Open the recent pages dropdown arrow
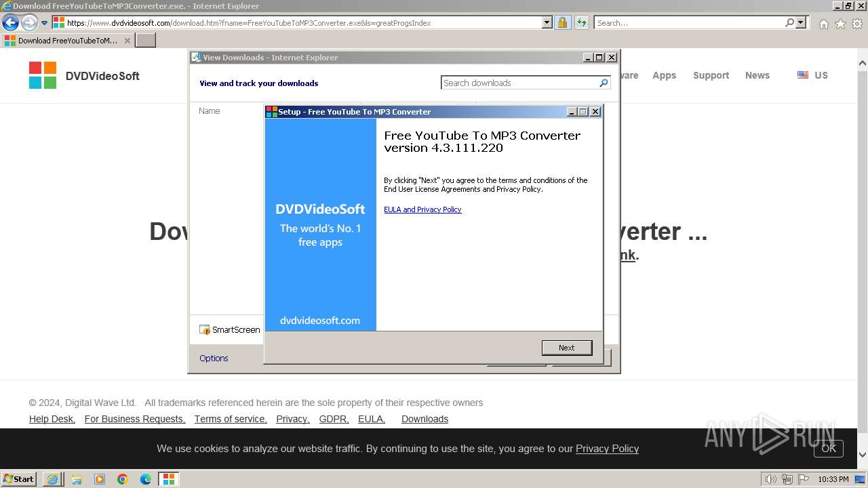 coord(44,23)
